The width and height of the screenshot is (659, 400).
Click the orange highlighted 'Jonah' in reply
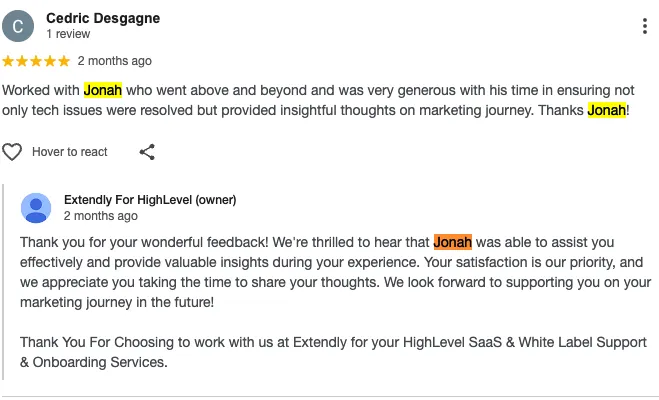[453, 242]
